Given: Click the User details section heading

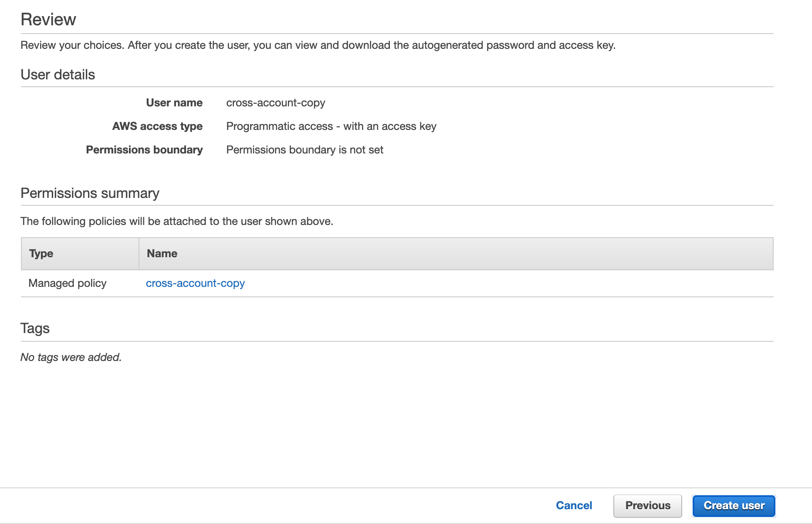Looking at the screenshot, I should pyautogui.click(x=58, y=75).
